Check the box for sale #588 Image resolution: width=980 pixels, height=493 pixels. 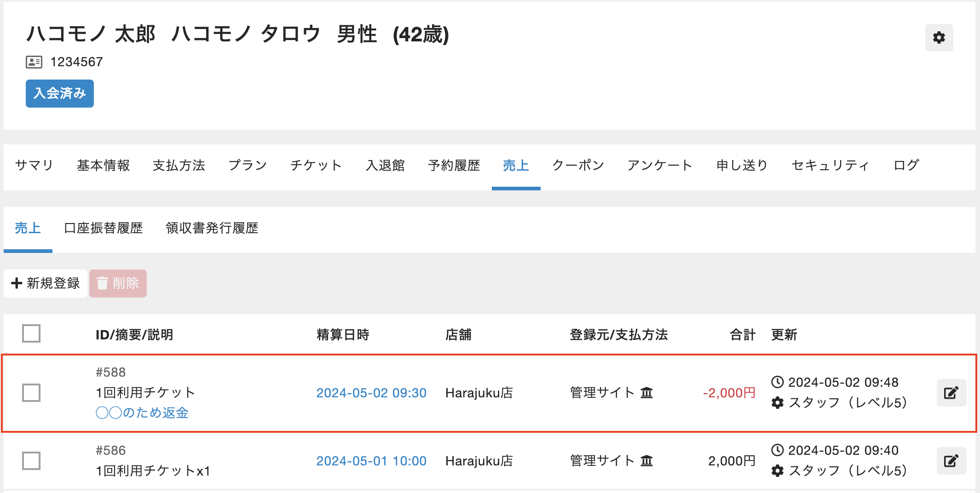tap(31, 393)
